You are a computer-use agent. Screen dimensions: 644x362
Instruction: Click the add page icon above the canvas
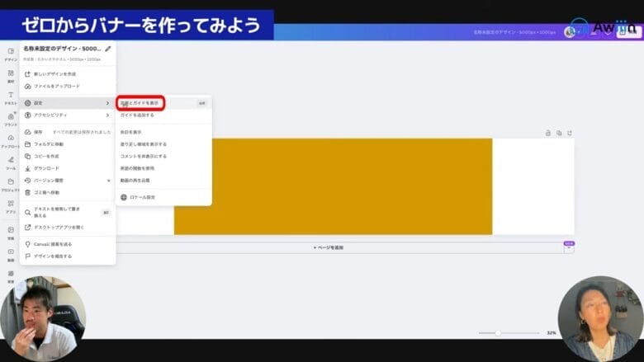[569, 133]
